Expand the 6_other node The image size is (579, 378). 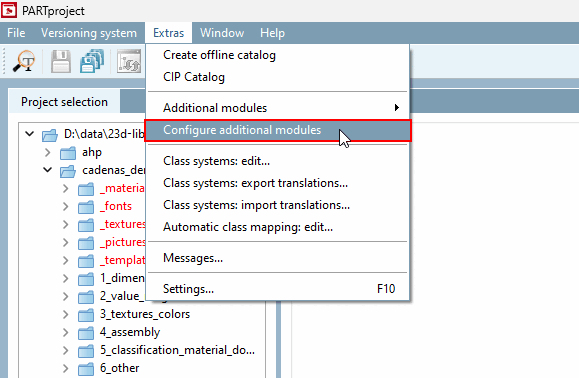click(x=66, y=368)
